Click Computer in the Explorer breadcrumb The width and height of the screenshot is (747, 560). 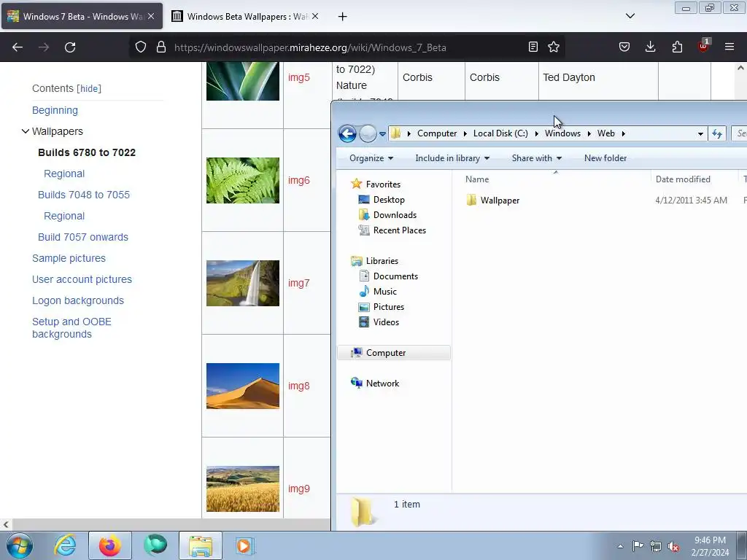click(x=437, y=133)
